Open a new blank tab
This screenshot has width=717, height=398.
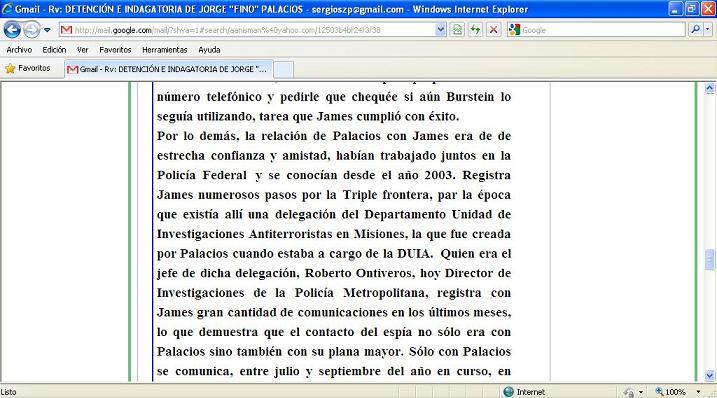coord(284,70)
